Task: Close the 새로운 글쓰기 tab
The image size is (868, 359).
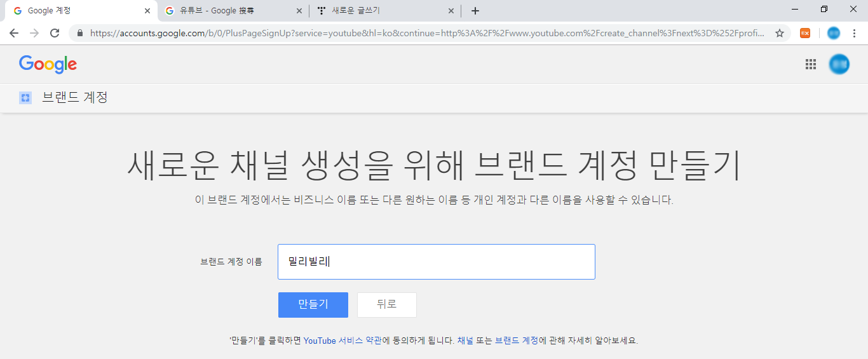Action: pyautogui.click(x=451, y=11)
